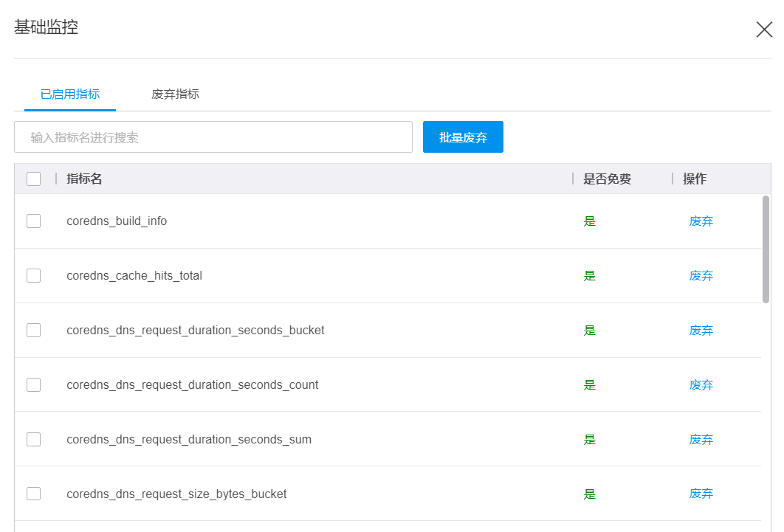
Task: Check coredns_dns_request_duration_seconds_count checkbox
Action: point(33,385)
